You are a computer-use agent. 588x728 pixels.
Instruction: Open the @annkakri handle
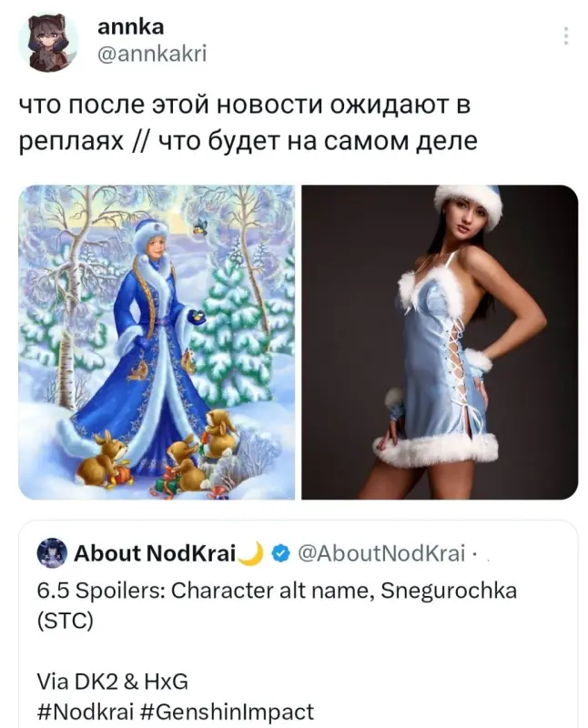point(152,54)
